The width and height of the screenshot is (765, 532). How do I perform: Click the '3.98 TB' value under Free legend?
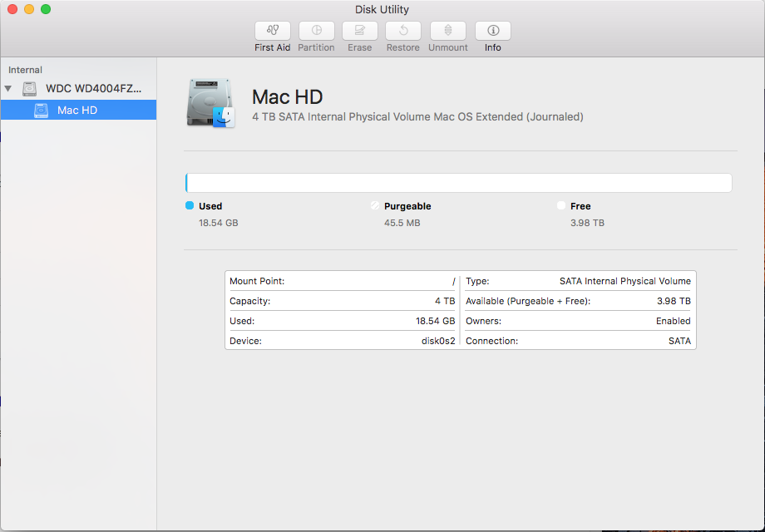587,223
